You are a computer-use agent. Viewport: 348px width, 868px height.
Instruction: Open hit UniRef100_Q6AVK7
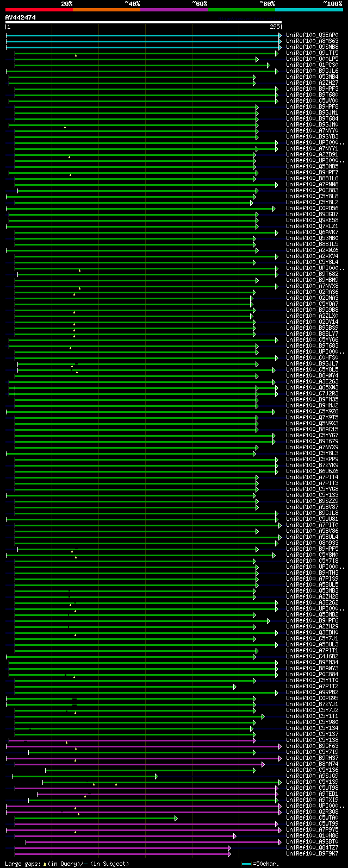[312, 232]
